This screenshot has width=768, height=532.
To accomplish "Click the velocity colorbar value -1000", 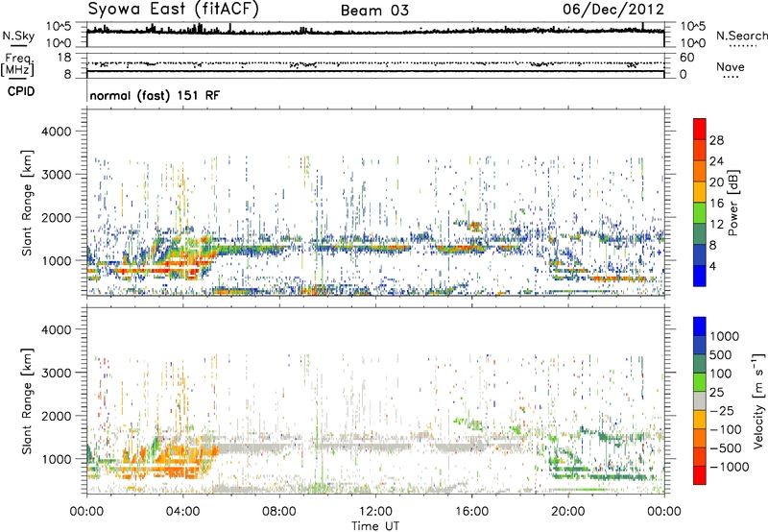I will [x=729, y=467].
